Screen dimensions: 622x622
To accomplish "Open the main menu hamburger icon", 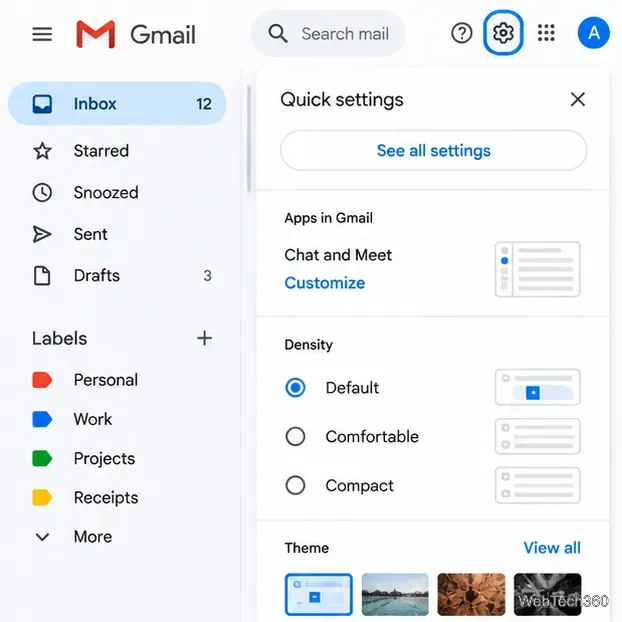I will tap(42, 34).
